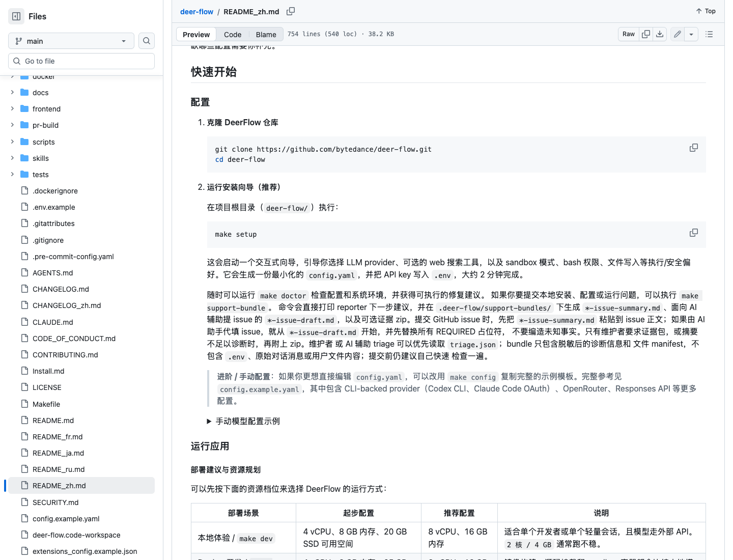The image size is (733, 560).
Task: Expand the tests folder chevron
Action: point(12,175)
